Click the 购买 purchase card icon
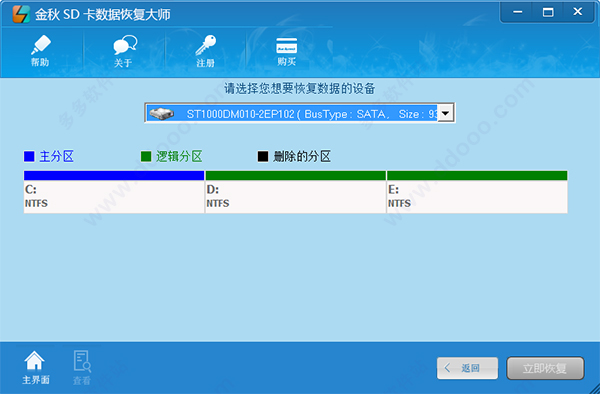This screenshot has height=394, width=600. (287, 46)
